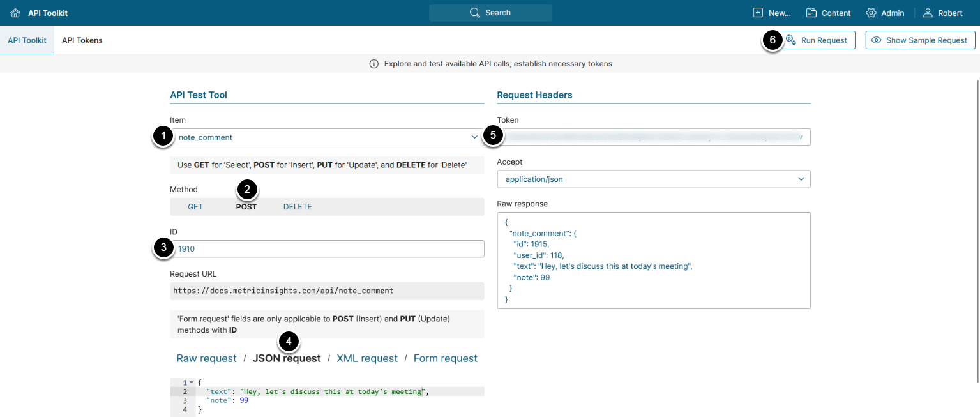This screenshot has height=417, width=980.
Task: Click the Robert user profile icon
Action: (x=928, y=13)
